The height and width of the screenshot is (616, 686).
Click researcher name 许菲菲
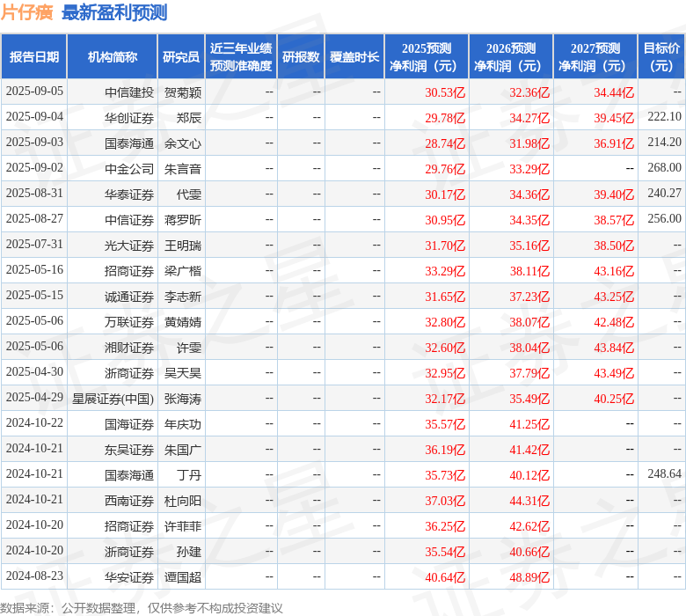[x=183, y=526]
